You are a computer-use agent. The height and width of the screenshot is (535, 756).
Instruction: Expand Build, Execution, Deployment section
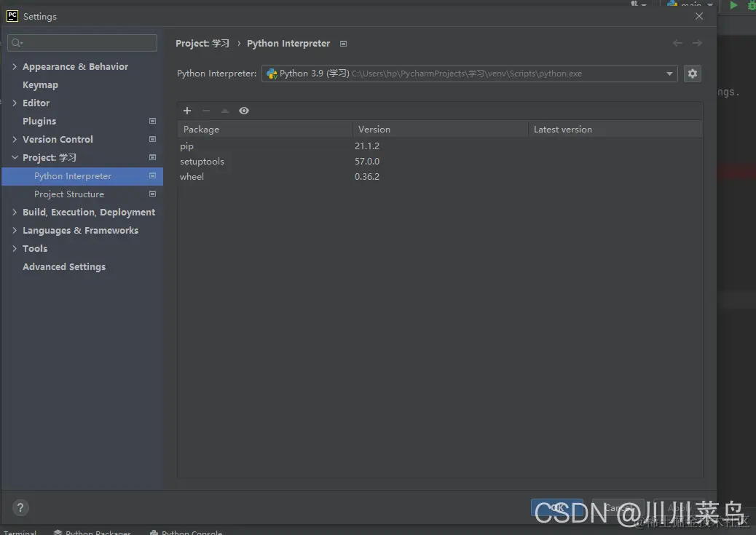[x=15, y=212]
